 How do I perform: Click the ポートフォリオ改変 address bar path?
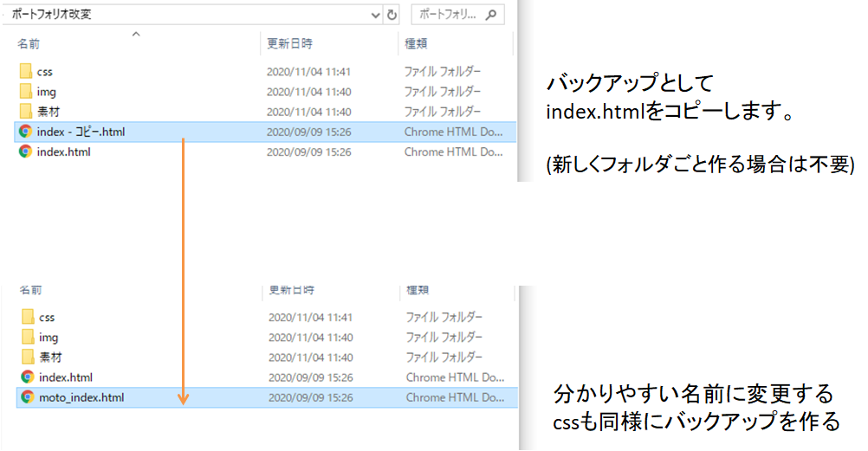(51, 15)
